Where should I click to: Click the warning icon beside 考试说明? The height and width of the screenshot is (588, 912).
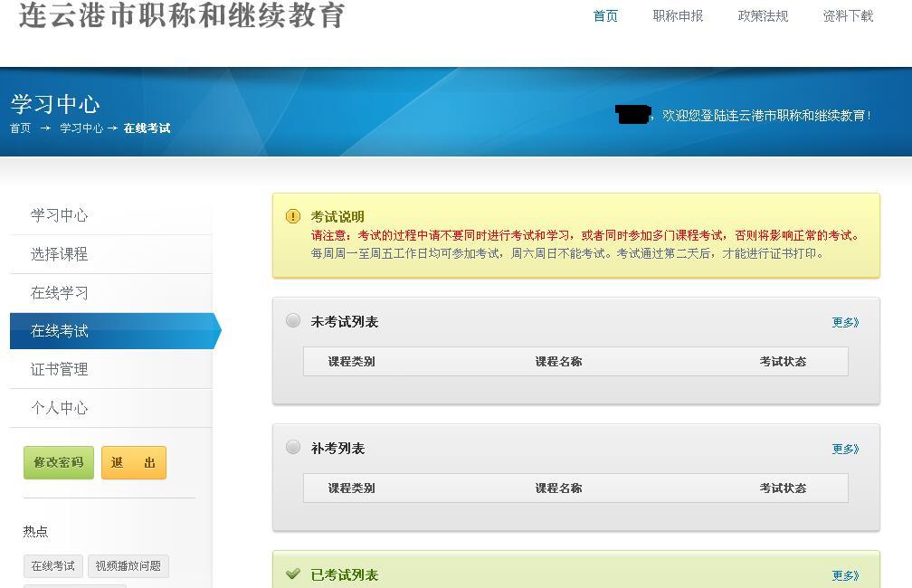click(293, 216)
